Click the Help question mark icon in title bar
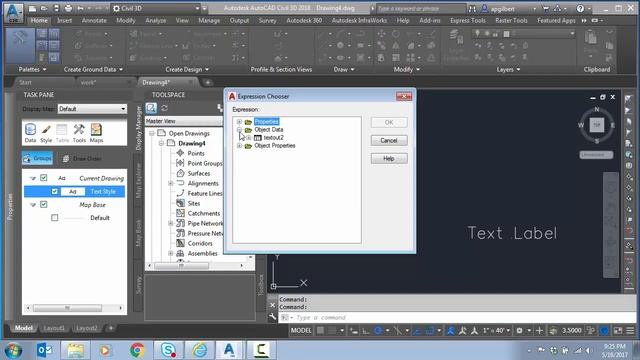This screenshot has height=360, width=640. click(x=580, y=9)
